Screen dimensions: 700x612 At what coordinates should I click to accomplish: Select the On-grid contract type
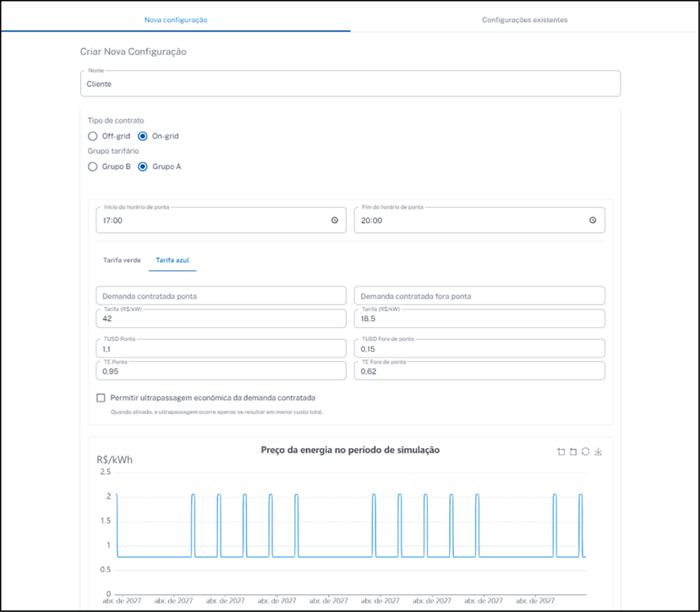143,136
